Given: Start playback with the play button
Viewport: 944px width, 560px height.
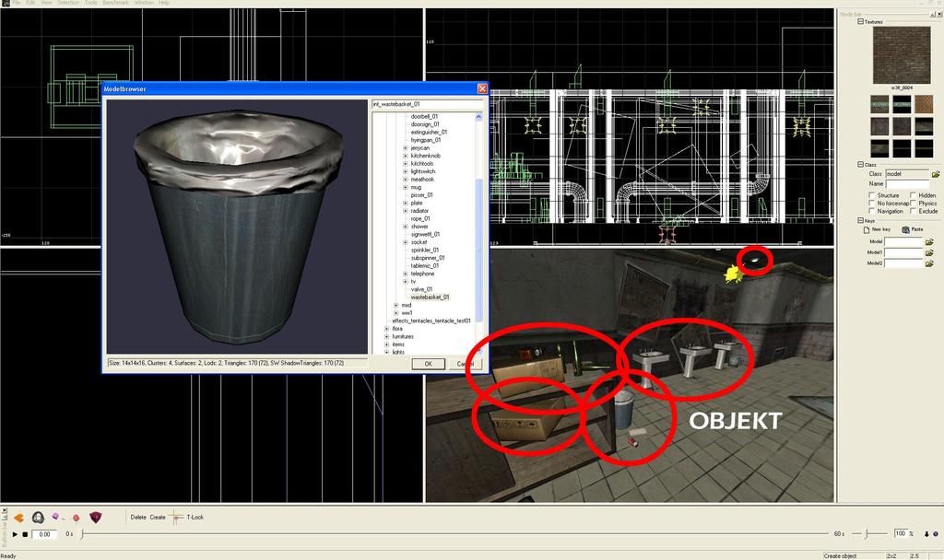Looking at the screenshot, I should [x=15, y=534].
